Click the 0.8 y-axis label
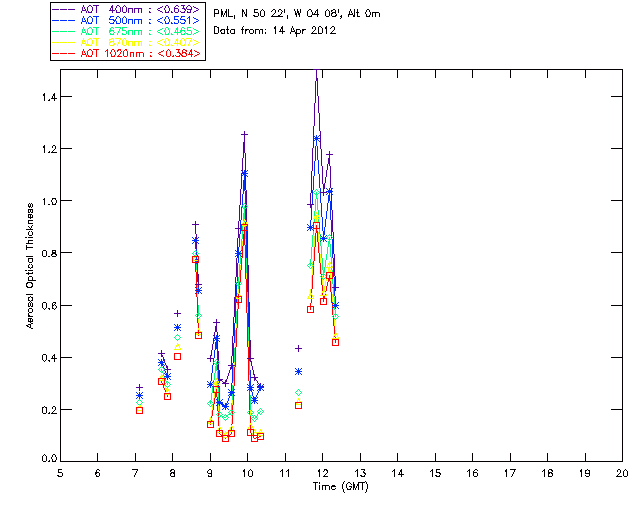Viewport: 640px width, 512px height. point(49,254)
